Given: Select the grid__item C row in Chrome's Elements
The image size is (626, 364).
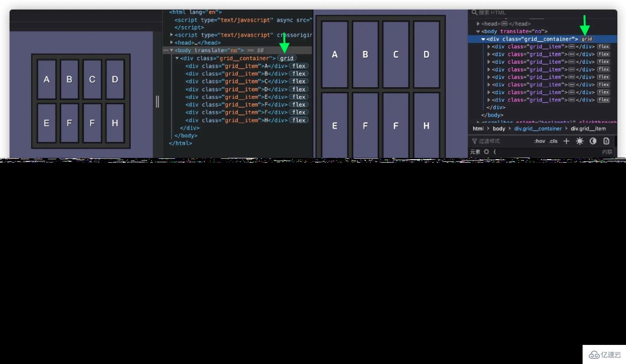Looking at the screenshot, I should (x=237, y=81).
